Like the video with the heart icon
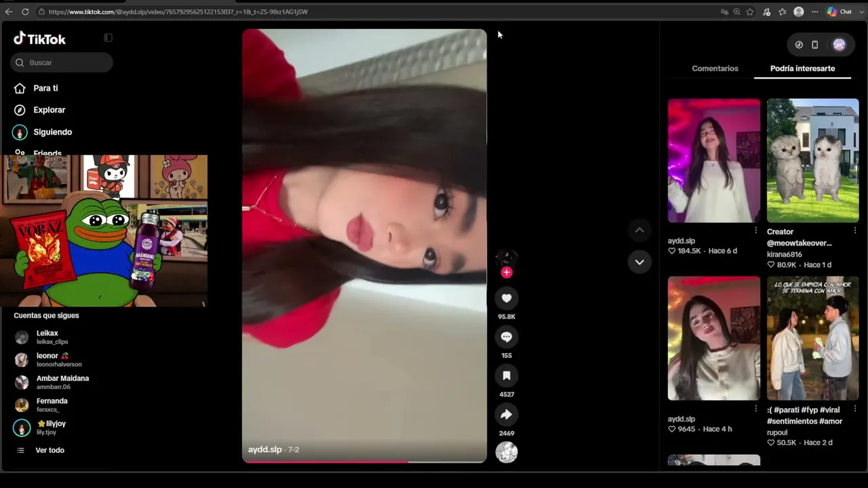Screen dimensions: 868x488 point(507,298)
